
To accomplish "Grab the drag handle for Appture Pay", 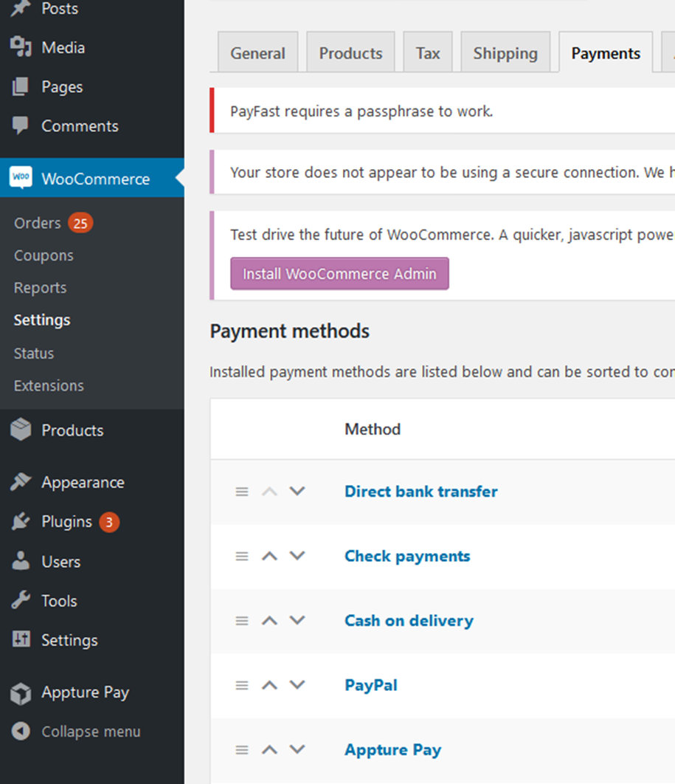I will click(242, 750).
